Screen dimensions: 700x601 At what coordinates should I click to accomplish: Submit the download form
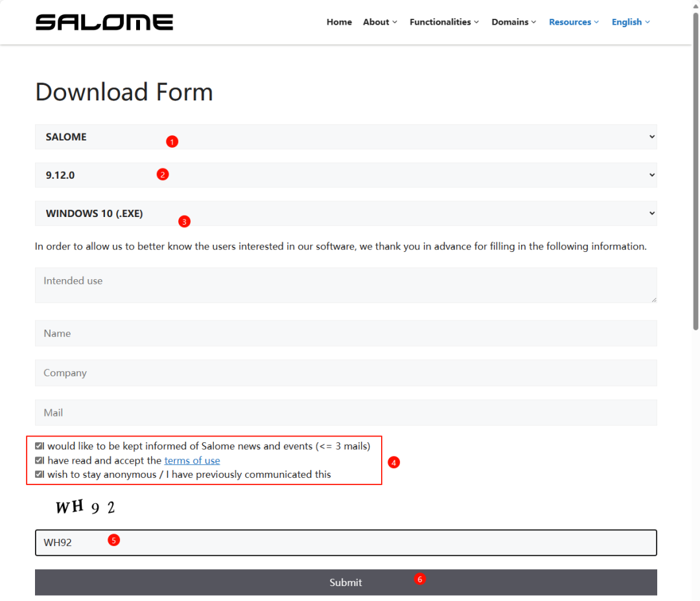(346, 582)
